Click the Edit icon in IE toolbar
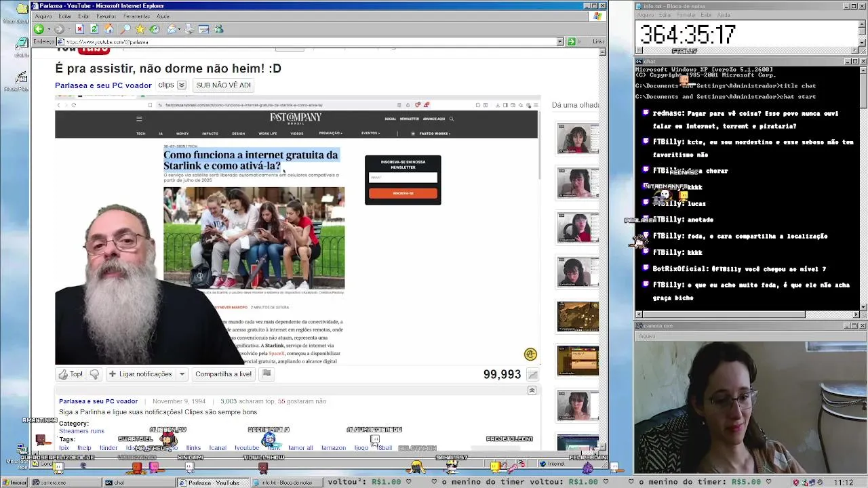Image resolution: width=868 pixels, height=488 pixels. [x=203, y=29]
